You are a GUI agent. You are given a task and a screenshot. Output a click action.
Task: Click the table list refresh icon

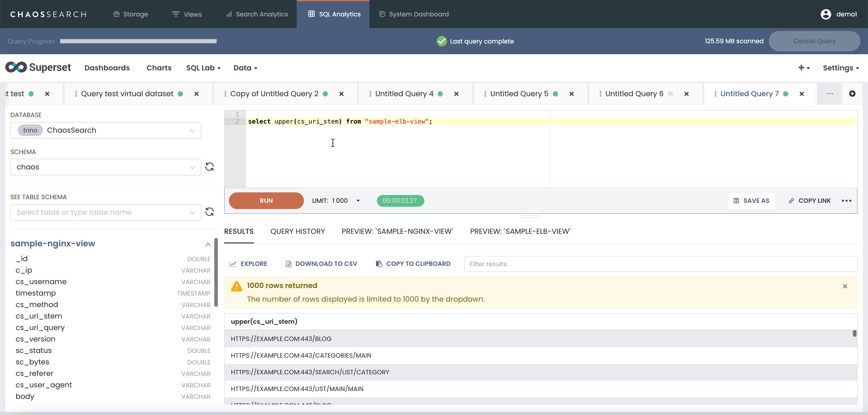point(210,212)
